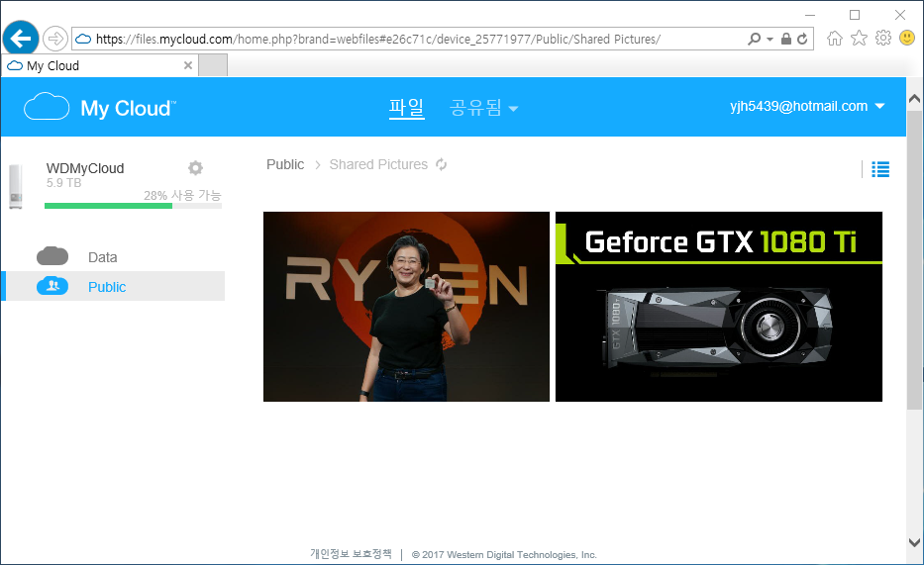Open the Geforce GTX 1080 Ti thumbnail
The image size is (924, 565).
click(719, 307)
